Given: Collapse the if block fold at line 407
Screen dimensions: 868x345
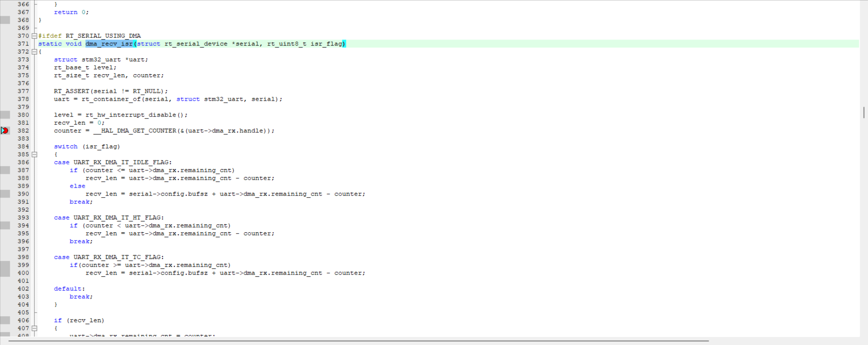Looking at the screenshot, I should click(34, 328).
